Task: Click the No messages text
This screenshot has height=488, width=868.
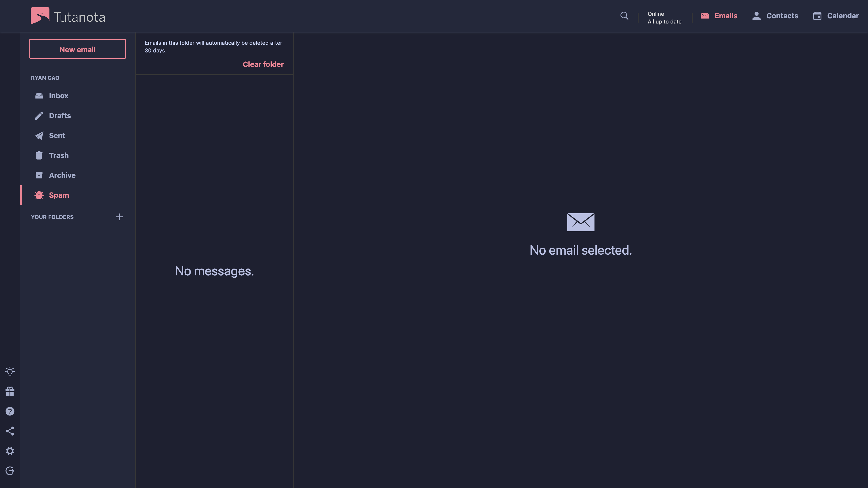Action: [214, 271]
